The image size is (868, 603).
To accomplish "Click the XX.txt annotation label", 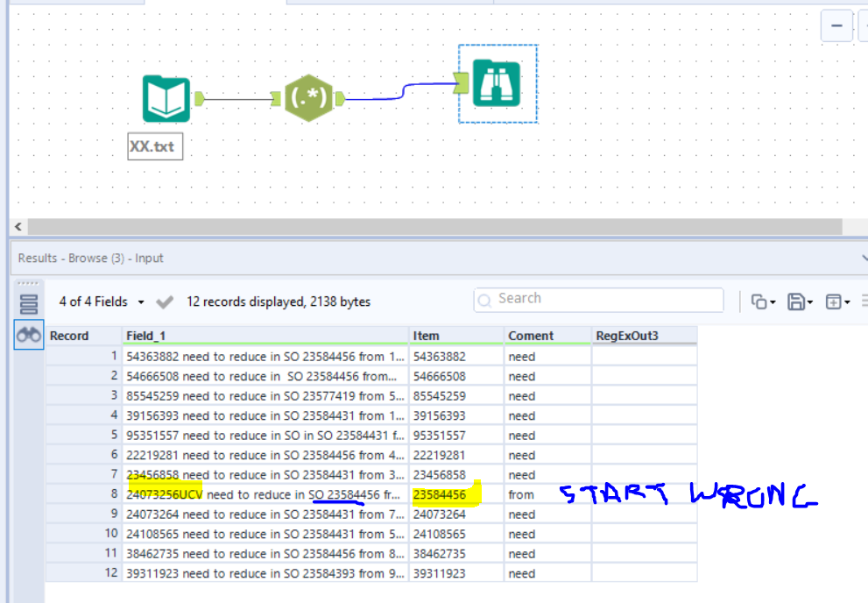I will click(x=155, y=146).
